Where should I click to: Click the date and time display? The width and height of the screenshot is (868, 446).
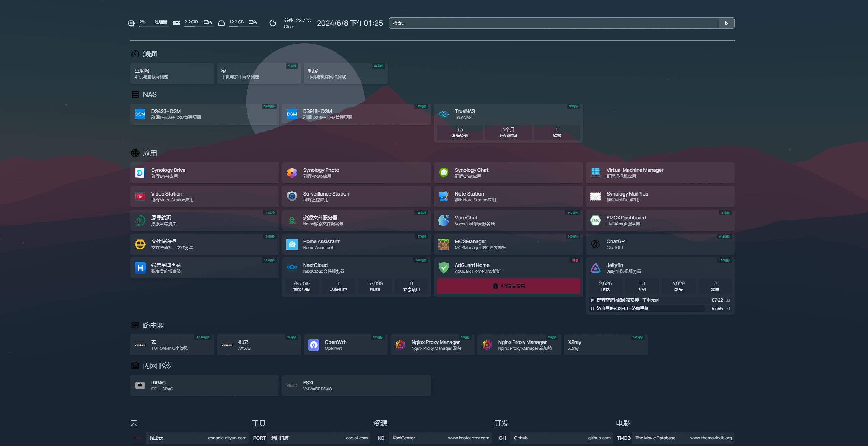[350, 23]
